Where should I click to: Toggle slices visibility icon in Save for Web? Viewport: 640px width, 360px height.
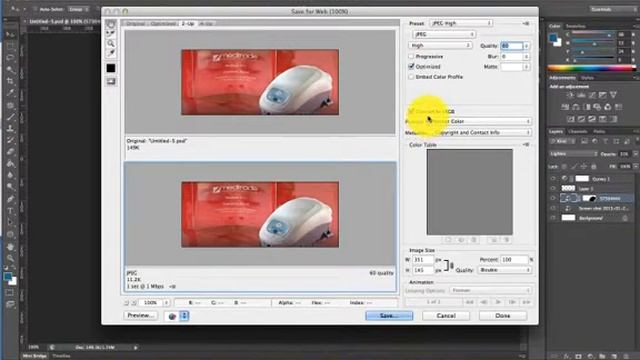click(111, 81)
